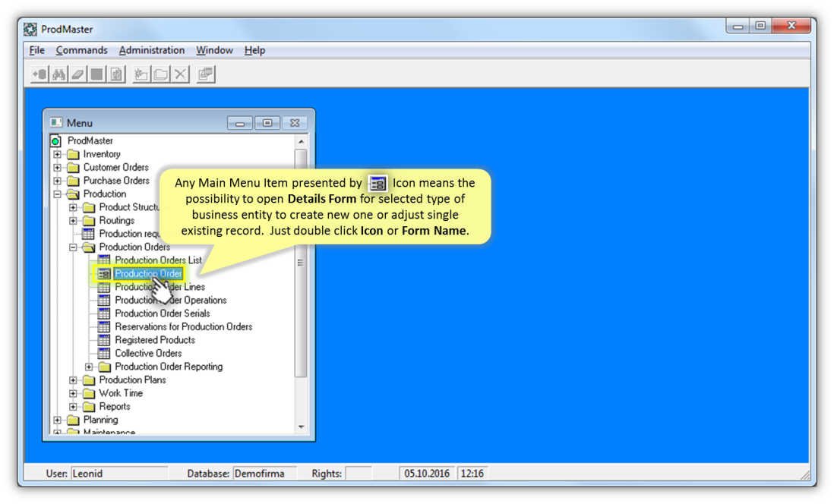Click the Production Order Operations table icon
Viewport: 834px width, 504px height.
pos(104,301)
